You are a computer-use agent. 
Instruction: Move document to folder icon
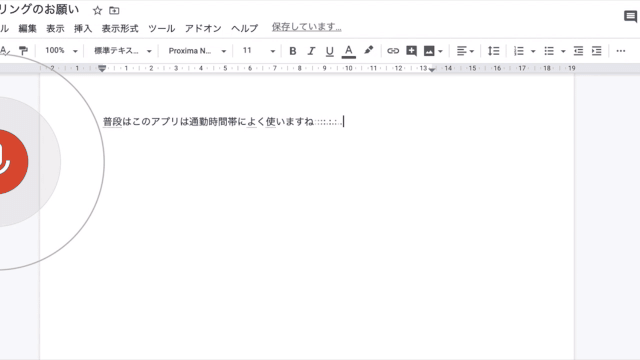[114, 11]
